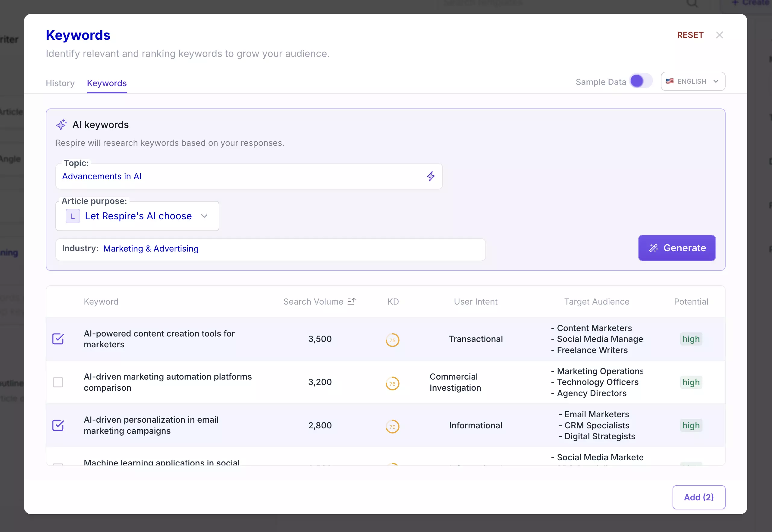Click the Search Volume sort icon
Viewport: 772px width, 532px height.
pyautogui.click(x=351, y=301)
